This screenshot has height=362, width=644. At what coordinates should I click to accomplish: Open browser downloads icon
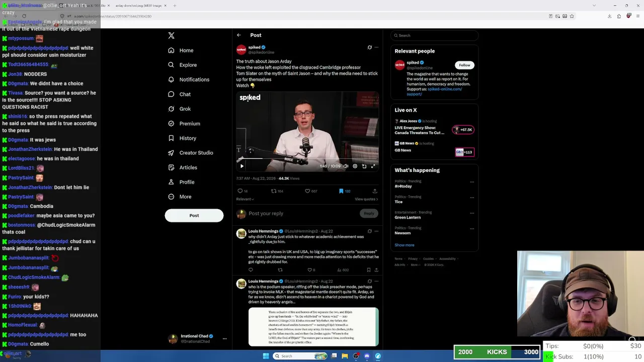609,16
